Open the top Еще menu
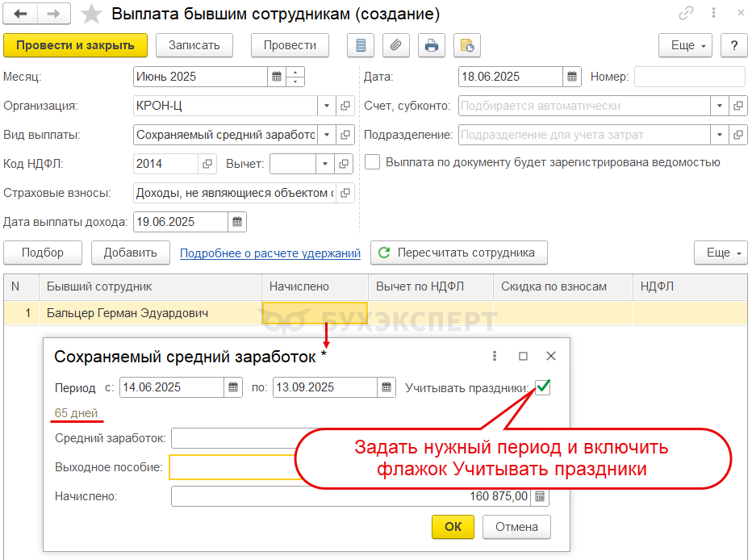752x560 pixels. tap(685, 45)
